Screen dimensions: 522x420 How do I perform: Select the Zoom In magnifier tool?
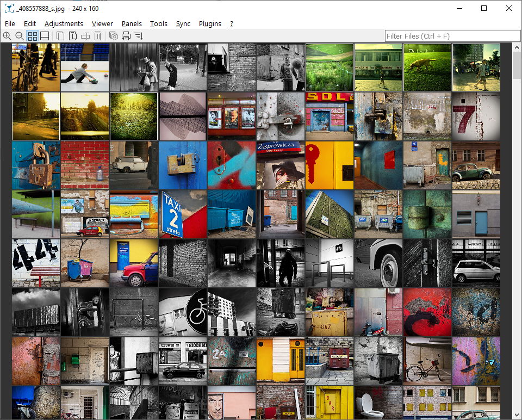click(7, 36)
